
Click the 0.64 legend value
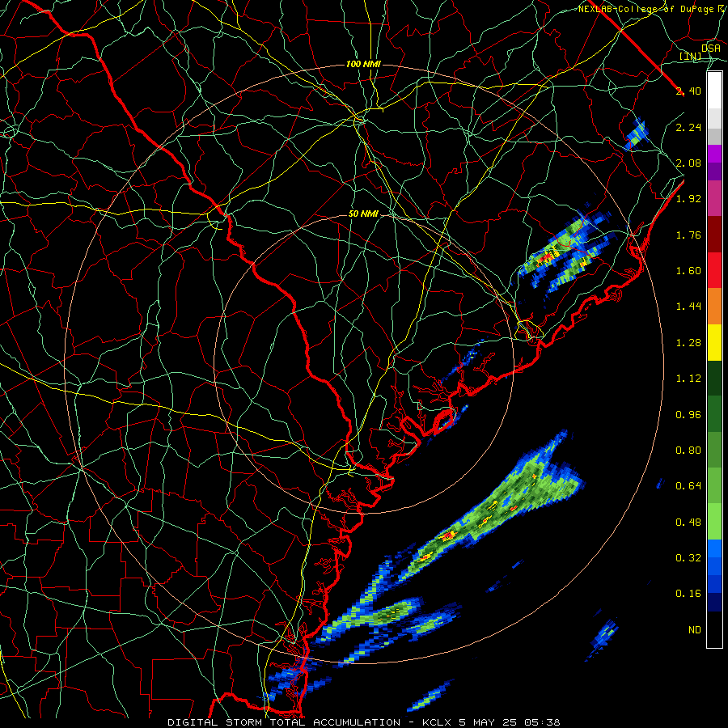point(688,486)
